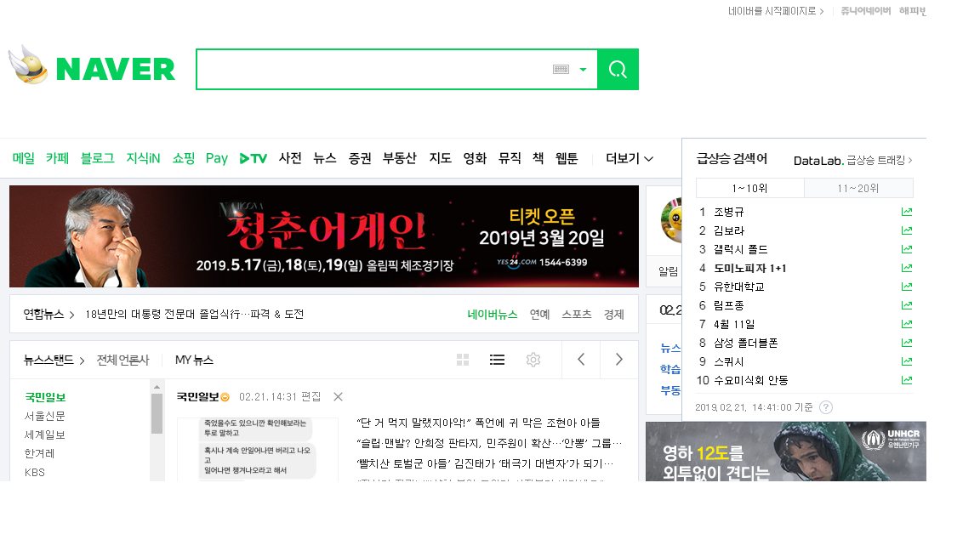Switch to 전체언론사 view

click(122, 360)
